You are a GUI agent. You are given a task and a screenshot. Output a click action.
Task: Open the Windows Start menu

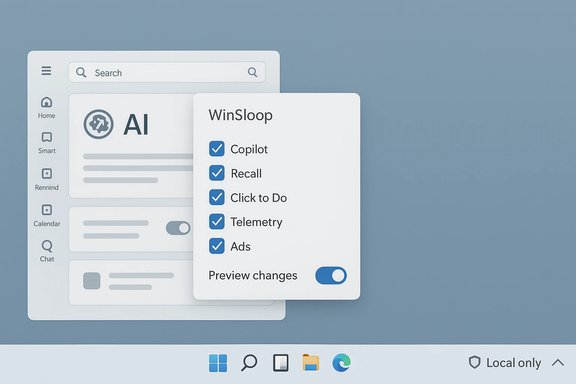[x=218, y=363]
